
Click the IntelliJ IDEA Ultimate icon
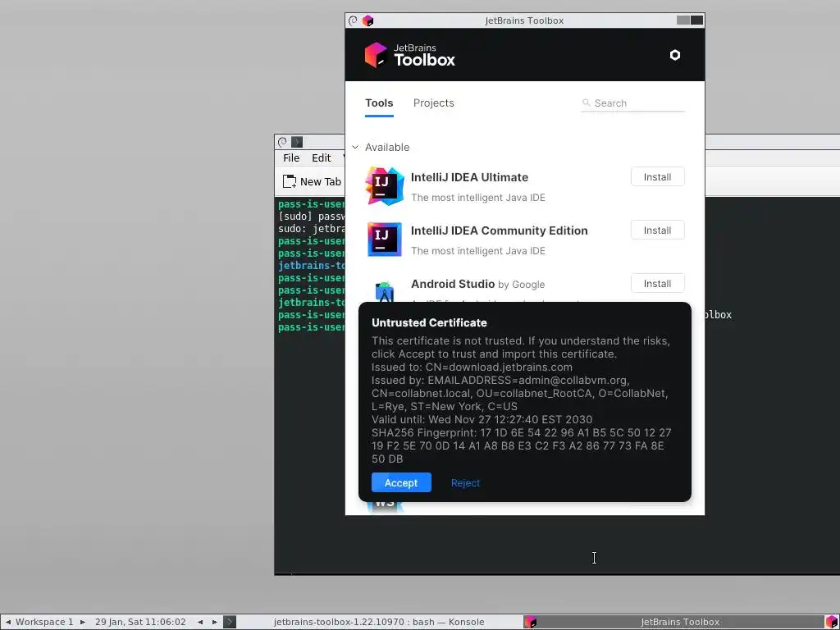pos(385,186)
